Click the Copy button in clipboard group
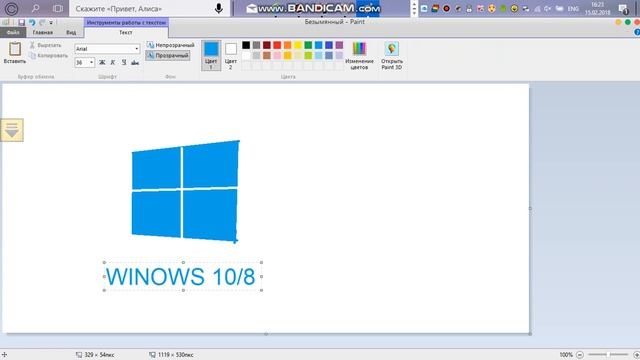Screen dimensions: 640x360 coord(48,56)
